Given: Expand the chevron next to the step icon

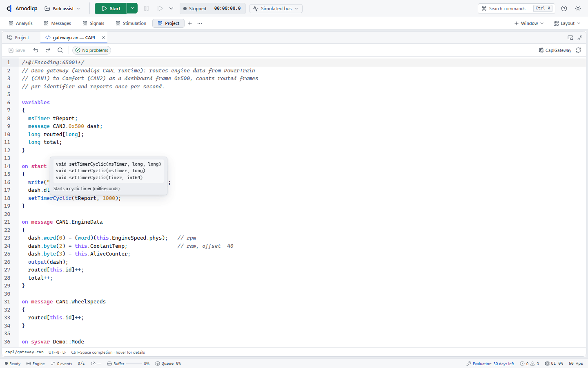Looking at the screenshot, I should click(x=171, y=9).
